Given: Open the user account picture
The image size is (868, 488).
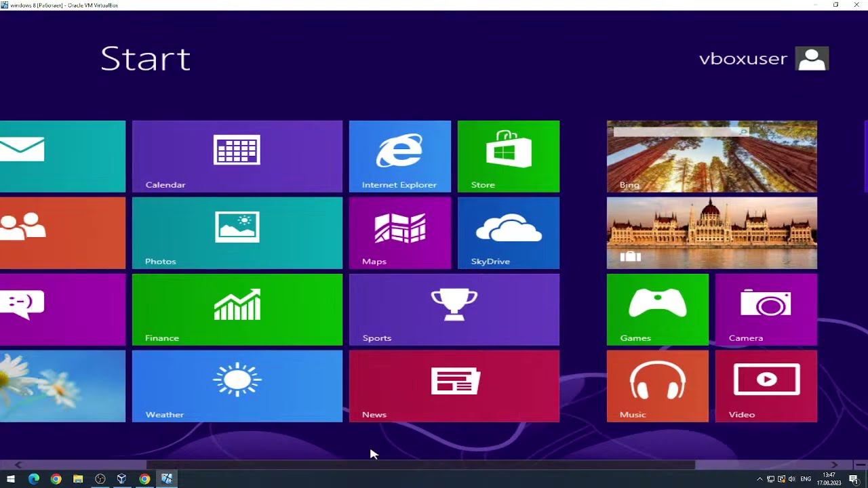Looking at the screenshot, I should click(x=812, y=59).
